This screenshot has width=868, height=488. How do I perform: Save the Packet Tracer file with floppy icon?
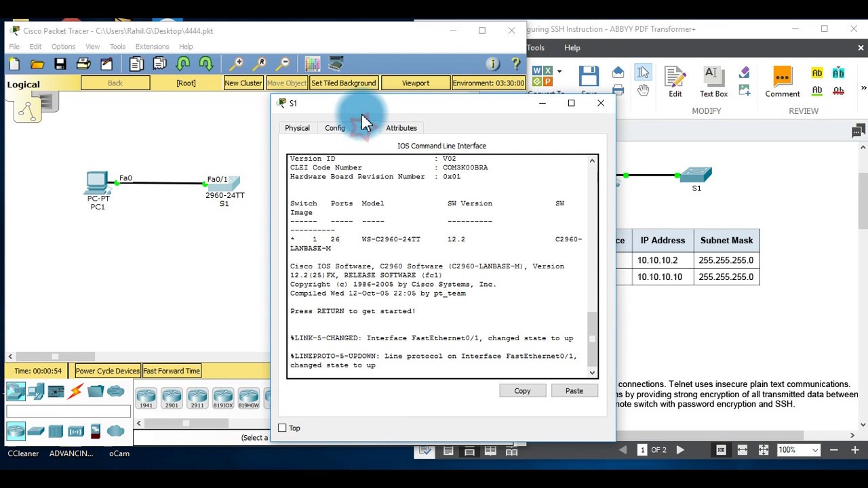point(60,64)
